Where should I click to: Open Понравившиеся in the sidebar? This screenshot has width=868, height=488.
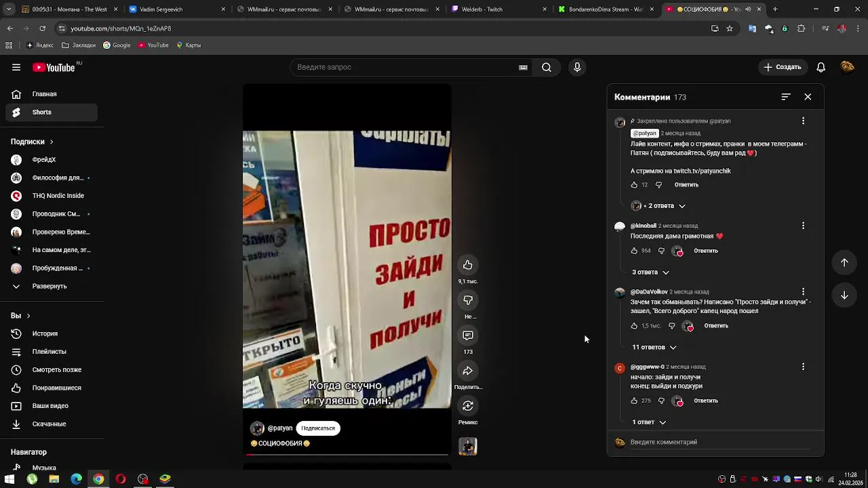[52, 388]
